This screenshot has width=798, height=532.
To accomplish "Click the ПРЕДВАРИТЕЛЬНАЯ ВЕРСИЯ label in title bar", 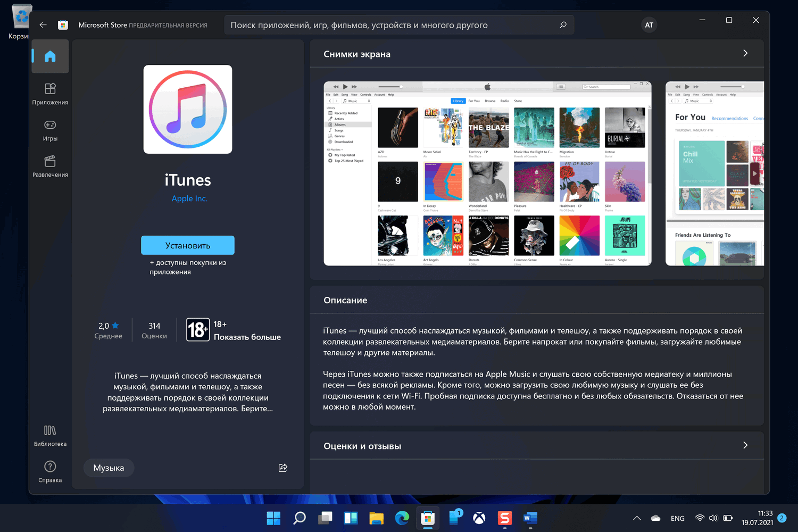I will pos(168,26).
